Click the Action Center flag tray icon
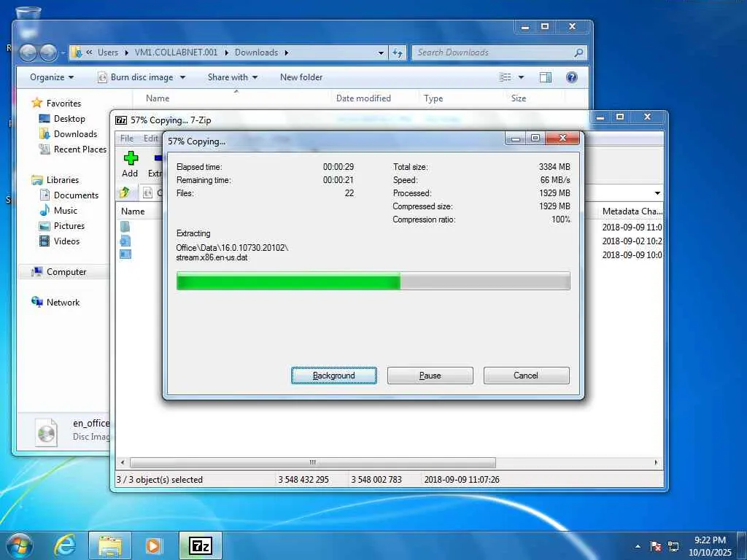This screenshot has height=560, width=747. (x=656, y=546)
